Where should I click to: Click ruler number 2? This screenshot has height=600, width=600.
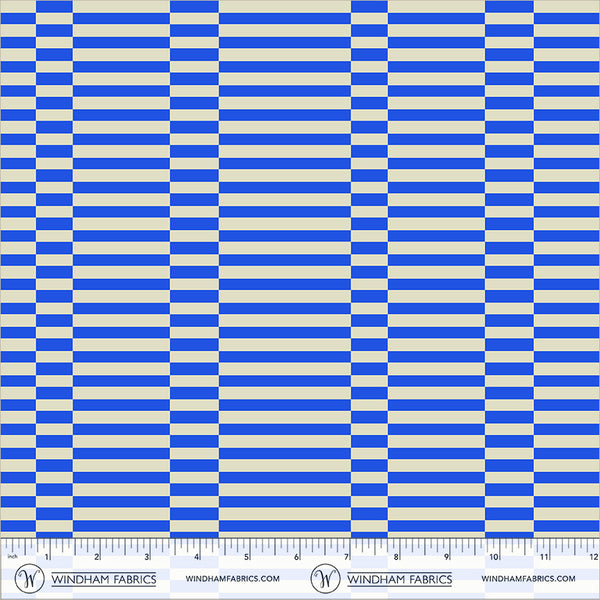click(x=97, y=557)
